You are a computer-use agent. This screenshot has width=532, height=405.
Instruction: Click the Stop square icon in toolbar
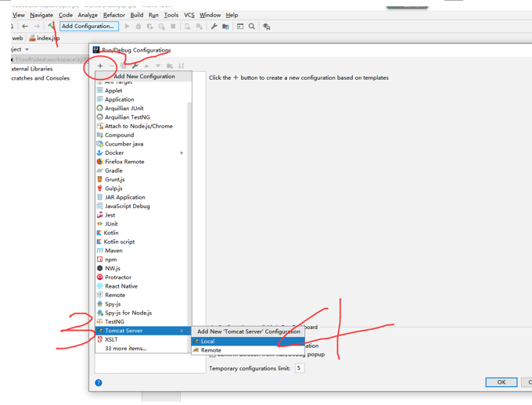pyautogui.click(x=173, y=26)
